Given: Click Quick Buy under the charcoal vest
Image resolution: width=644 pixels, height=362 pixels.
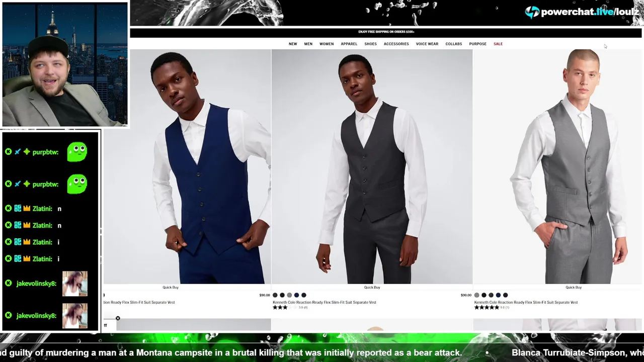Looking at the screenshot, I should click(372, 287).
